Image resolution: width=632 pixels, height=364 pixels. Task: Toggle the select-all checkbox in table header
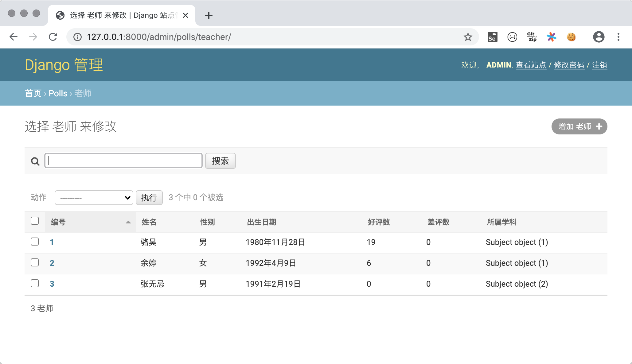tap(35, 221)
